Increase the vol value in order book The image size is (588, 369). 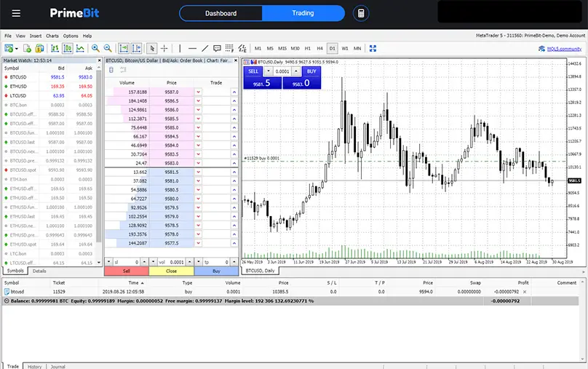[x=189, y=262]
